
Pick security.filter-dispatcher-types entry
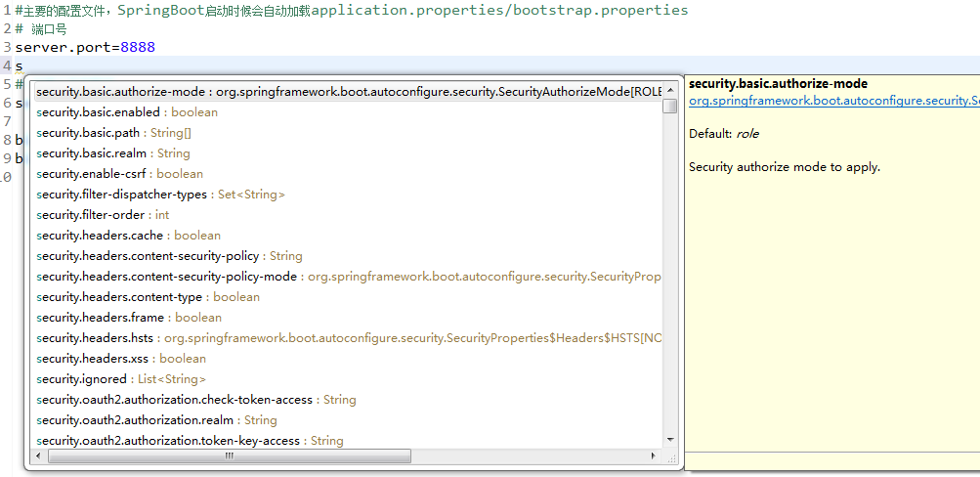348,195
